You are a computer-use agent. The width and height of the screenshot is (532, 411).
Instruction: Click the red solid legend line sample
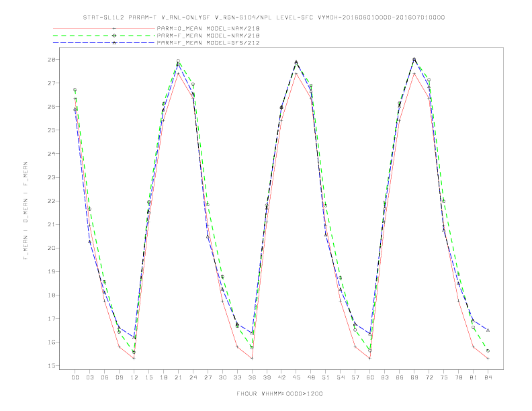(x=104, y=28)
